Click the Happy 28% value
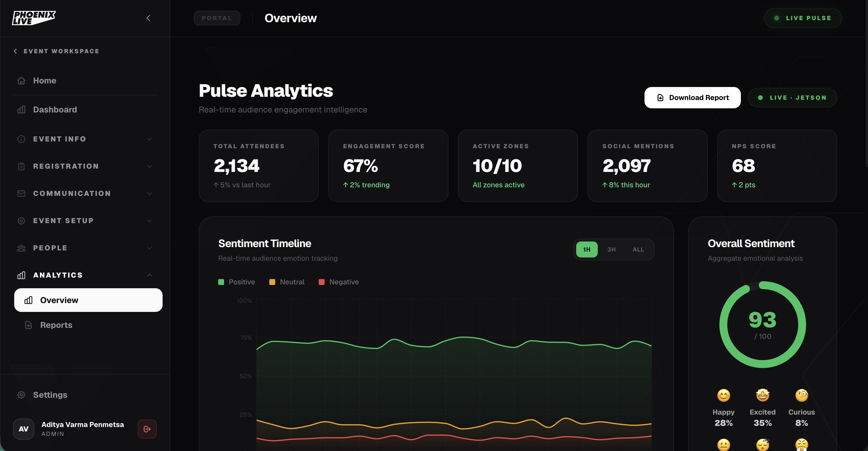Screen dimensions: 868x451 pyautogui.click(x=723, y=423)
